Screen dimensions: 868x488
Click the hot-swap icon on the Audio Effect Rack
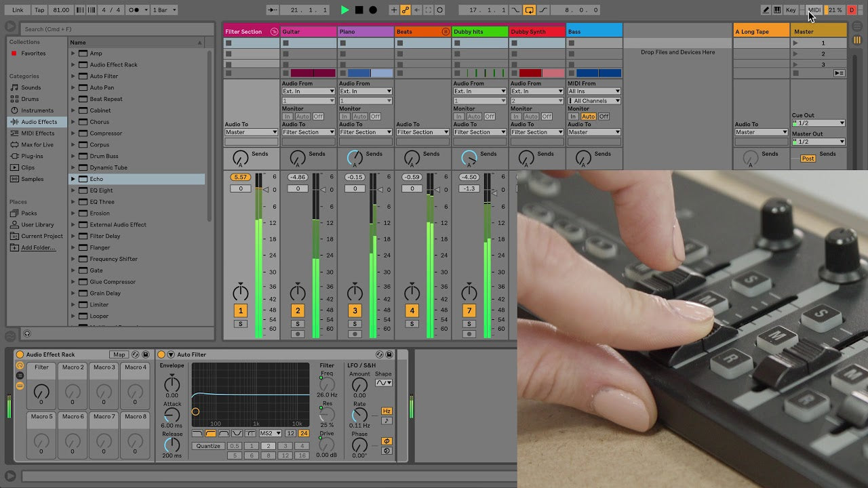pos(136,354)
